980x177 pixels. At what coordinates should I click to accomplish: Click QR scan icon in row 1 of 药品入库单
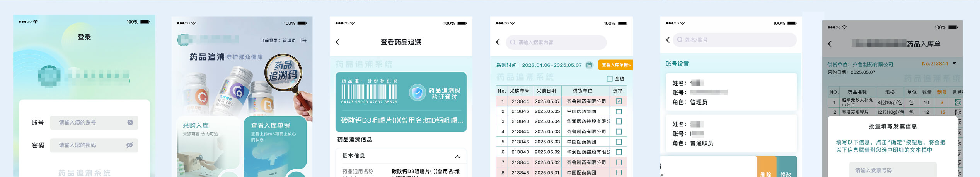958,103
